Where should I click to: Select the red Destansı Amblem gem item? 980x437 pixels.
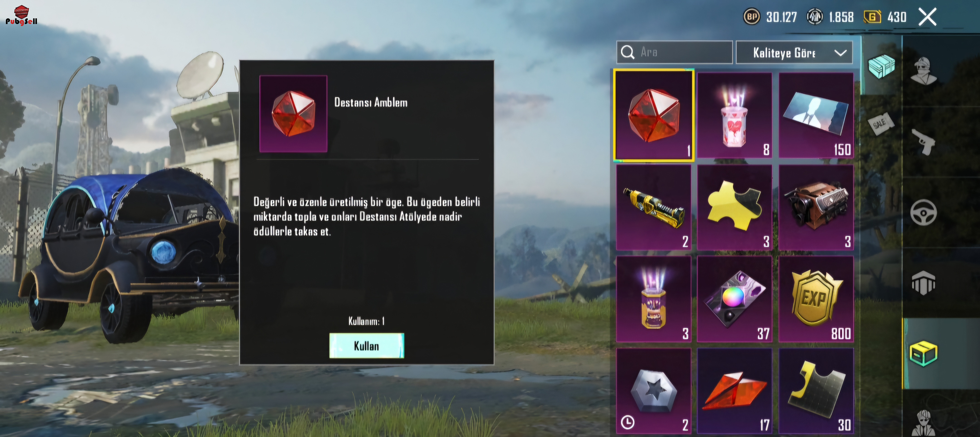[x=654, y=116]
